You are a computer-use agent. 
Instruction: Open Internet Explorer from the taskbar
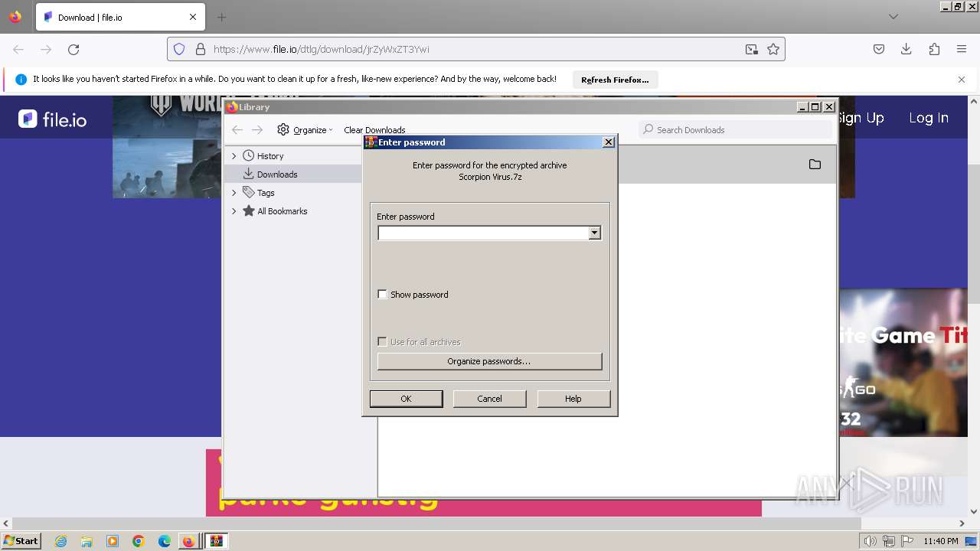[x=61, y=541]
